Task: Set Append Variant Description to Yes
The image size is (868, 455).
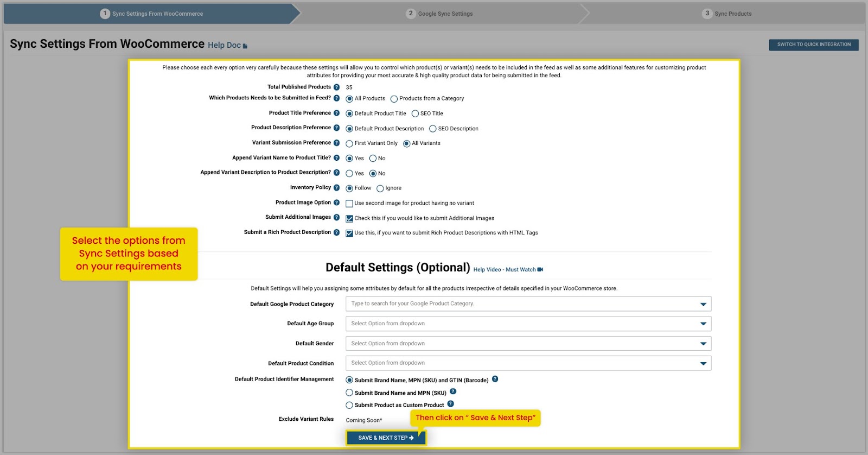Action: [349, 174]
